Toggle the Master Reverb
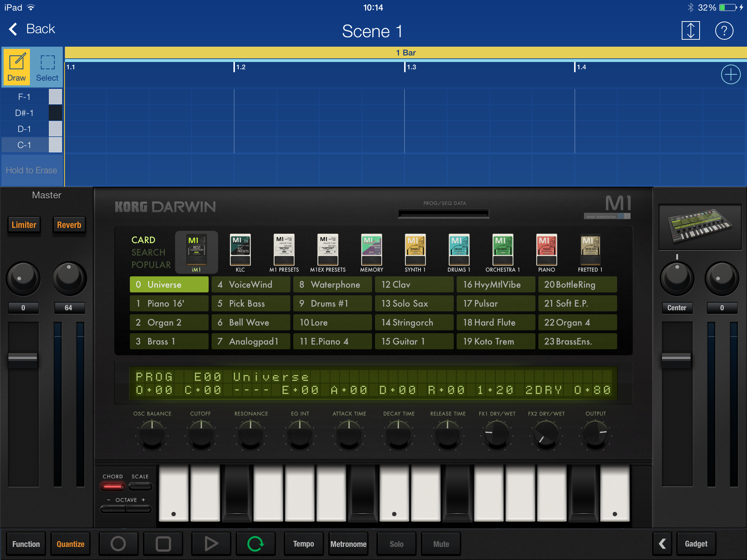The width and height of the screenshot is (747, 560). tap(69, 225)
